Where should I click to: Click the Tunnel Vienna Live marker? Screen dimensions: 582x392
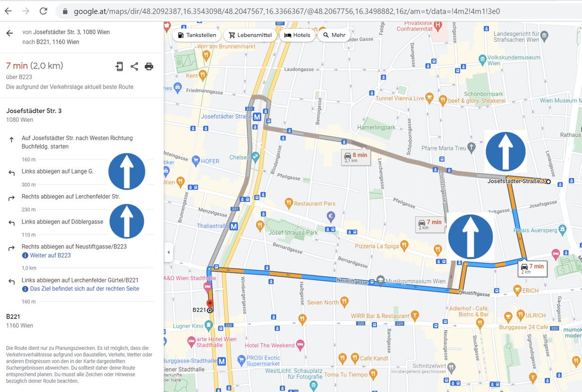click(429, 98)
